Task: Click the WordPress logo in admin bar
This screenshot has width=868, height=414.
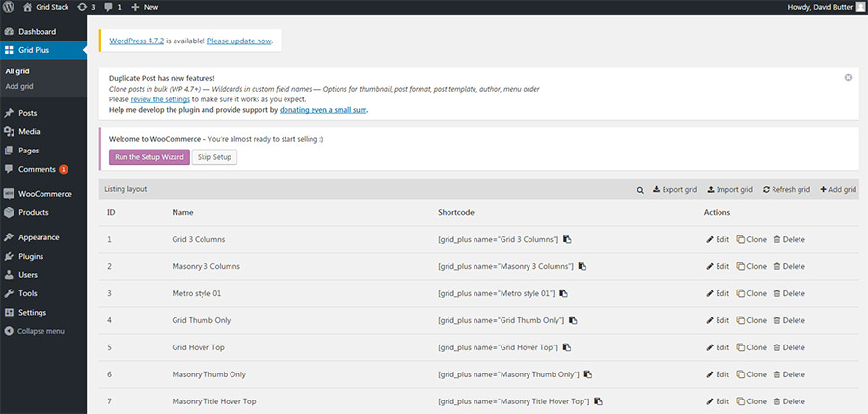Action: coord(9,7)
